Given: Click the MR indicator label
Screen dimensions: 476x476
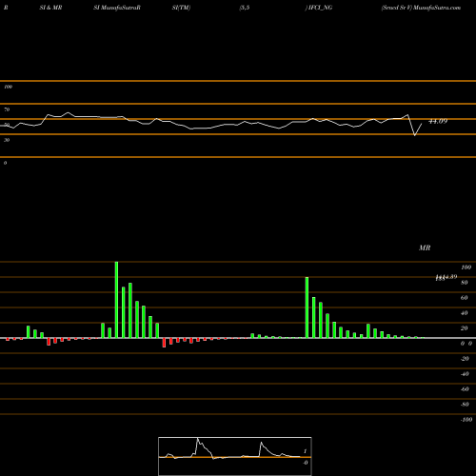Looking at the screenshot, I should pos(425,248).
